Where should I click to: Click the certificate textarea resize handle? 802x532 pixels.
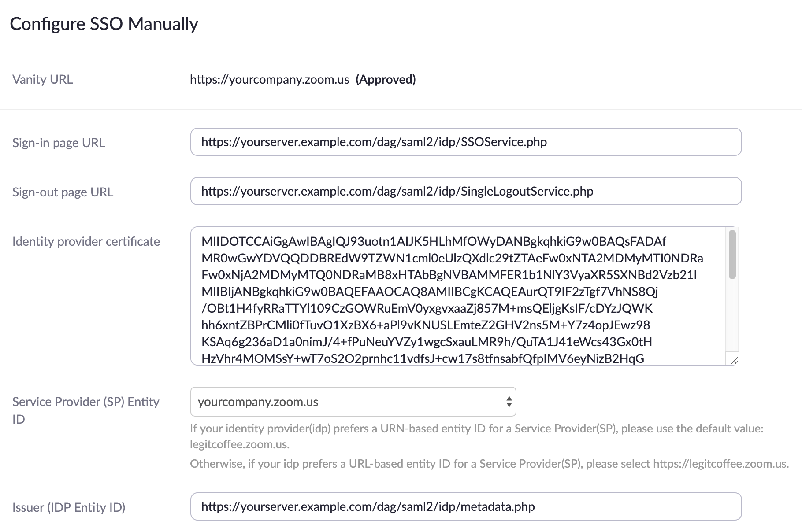(734, 360)
